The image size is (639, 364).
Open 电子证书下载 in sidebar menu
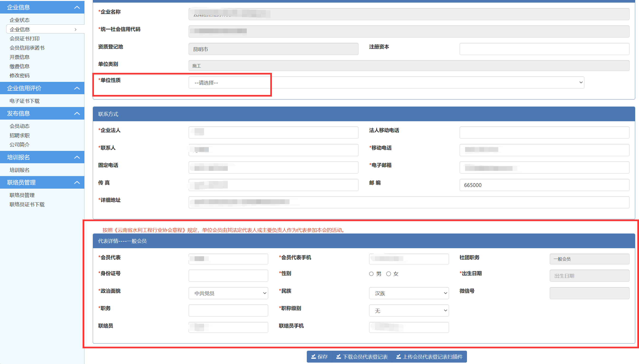[24, 101]
